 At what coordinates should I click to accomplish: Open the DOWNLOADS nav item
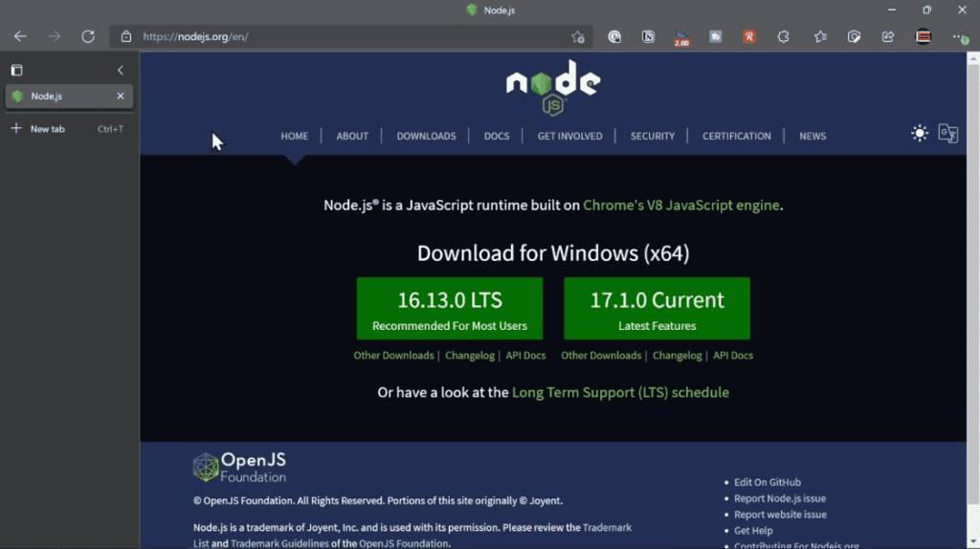426,136
